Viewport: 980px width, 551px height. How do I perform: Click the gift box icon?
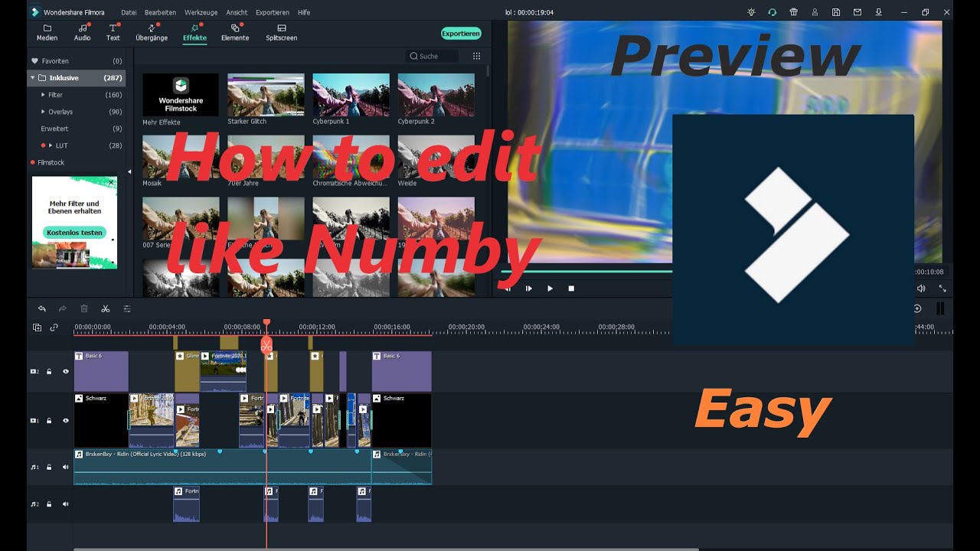[x=793, y=12]
